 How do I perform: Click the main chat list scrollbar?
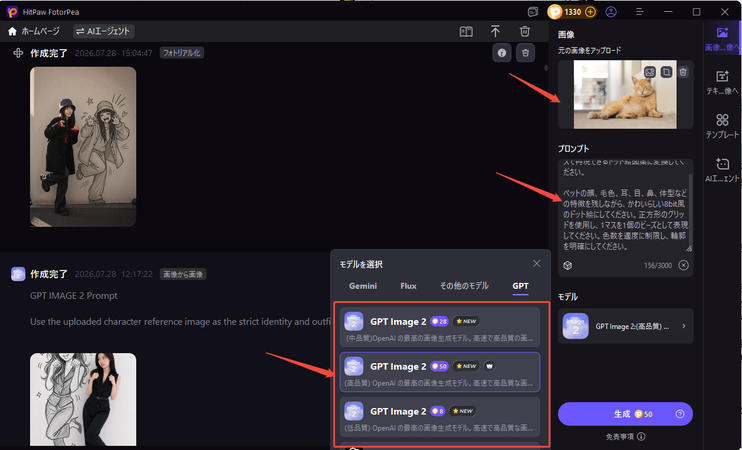pos(546,68)
